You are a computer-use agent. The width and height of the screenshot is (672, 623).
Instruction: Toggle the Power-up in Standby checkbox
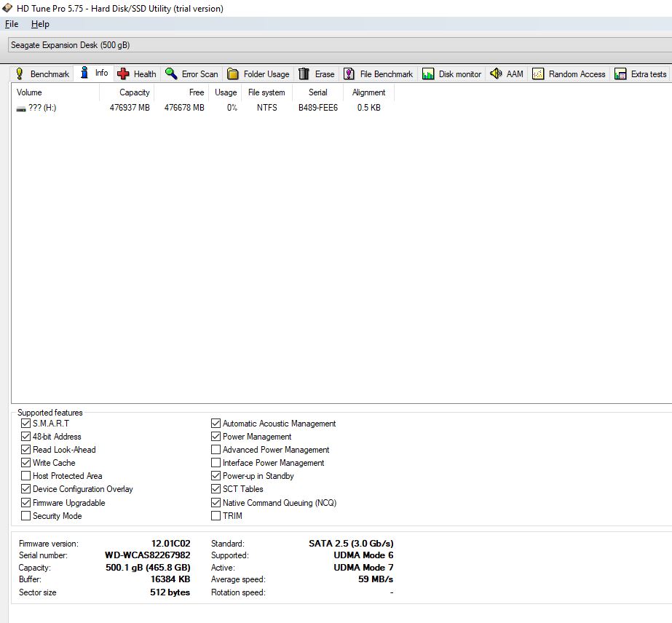click(x=216, y=475)
